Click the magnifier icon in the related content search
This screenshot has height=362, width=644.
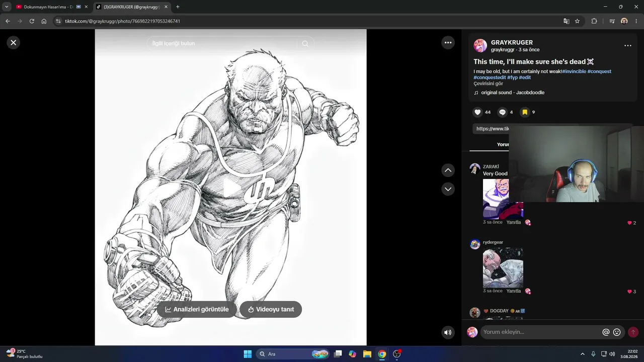coord(305,44)
